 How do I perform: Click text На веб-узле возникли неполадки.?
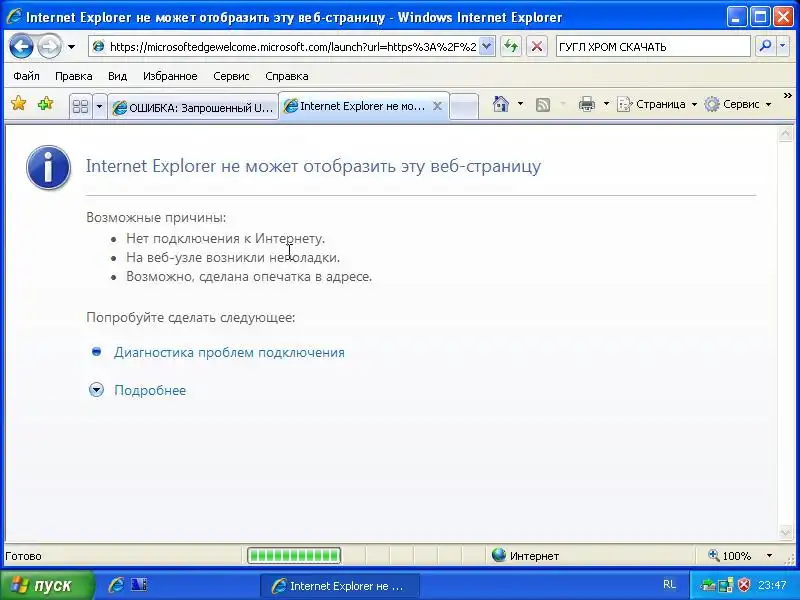pos(233,258)
